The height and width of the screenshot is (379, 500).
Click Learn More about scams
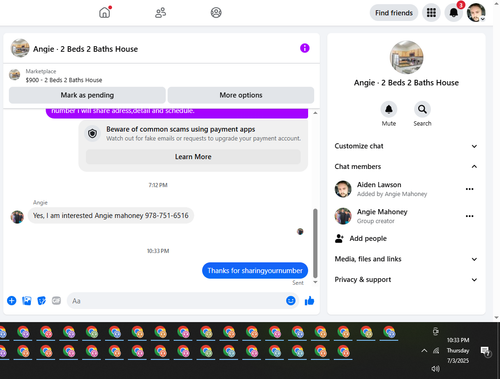[193, 157]
